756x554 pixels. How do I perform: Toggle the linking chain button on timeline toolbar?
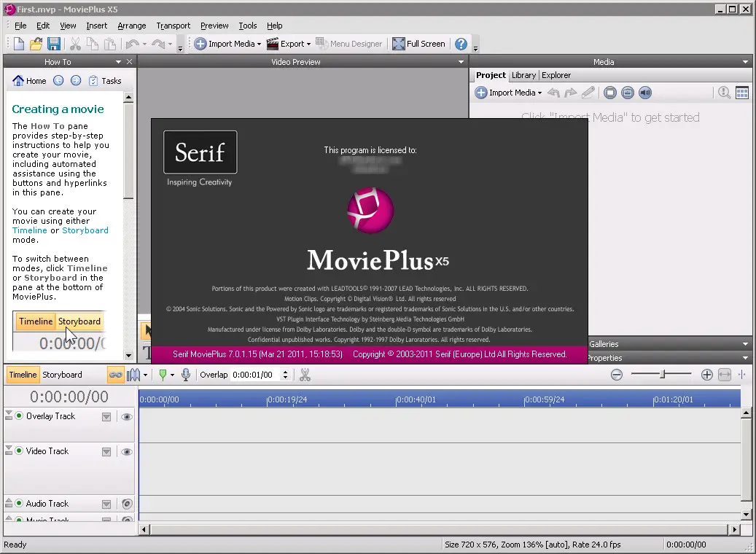116,375
